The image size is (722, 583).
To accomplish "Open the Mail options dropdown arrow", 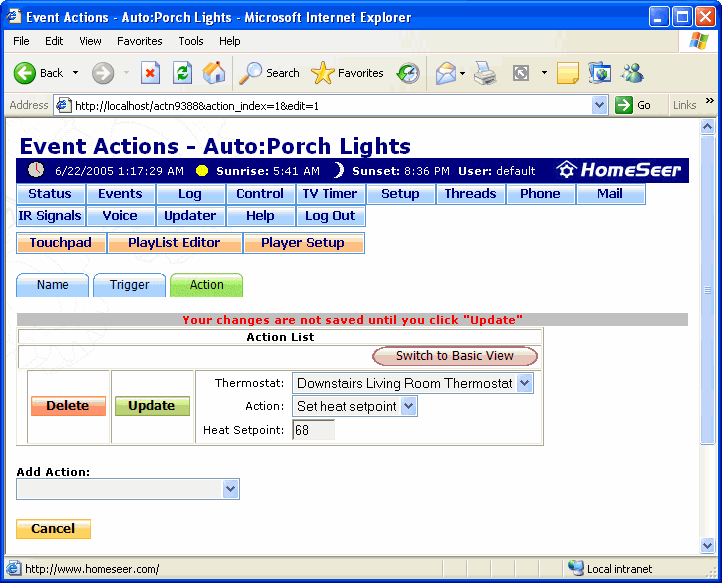I will coord(462,73).
